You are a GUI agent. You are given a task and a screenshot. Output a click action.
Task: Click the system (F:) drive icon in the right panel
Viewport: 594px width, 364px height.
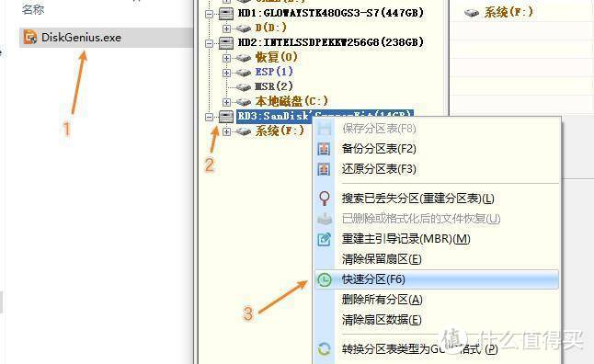tap(472, 13)
